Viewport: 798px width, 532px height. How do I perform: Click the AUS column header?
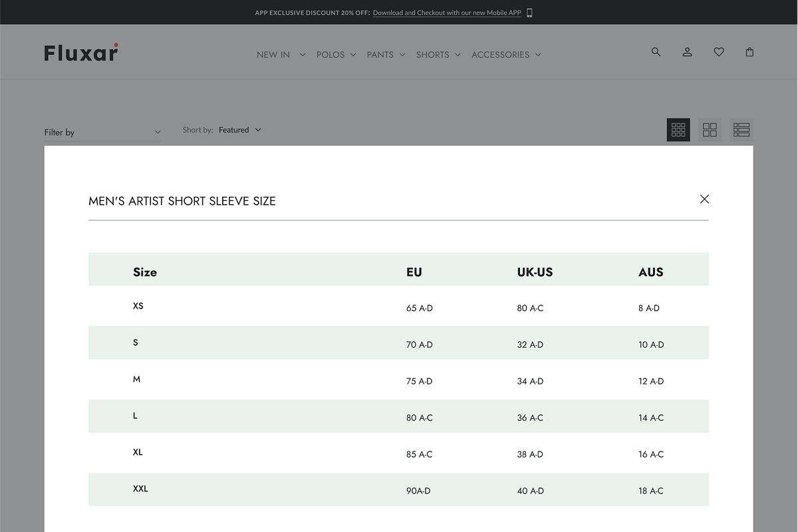[x=651, y=272]
